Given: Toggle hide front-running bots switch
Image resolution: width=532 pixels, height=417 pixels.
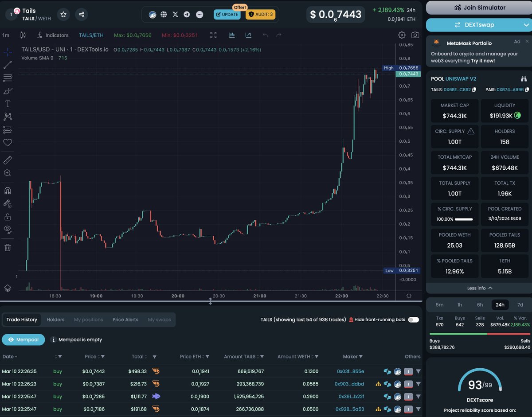Looking at the screenshot, I should point(413,320).
